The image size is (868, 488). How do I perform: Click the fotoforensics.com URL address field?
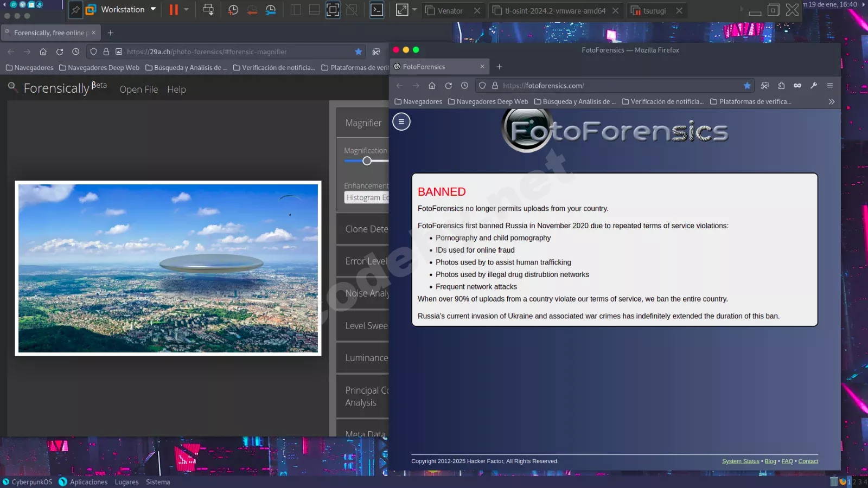[618, 86]
